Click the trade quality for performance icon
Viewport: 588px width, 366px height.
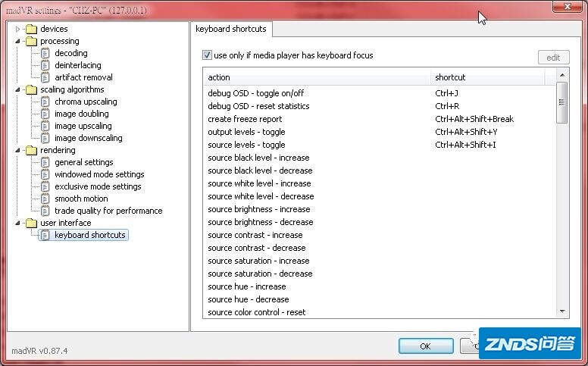tap(45, 211)
